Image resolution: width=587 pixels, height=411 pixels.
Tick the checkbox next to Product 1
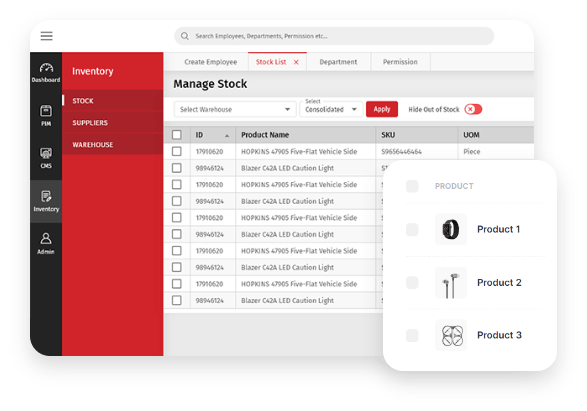tap(412, 229)
